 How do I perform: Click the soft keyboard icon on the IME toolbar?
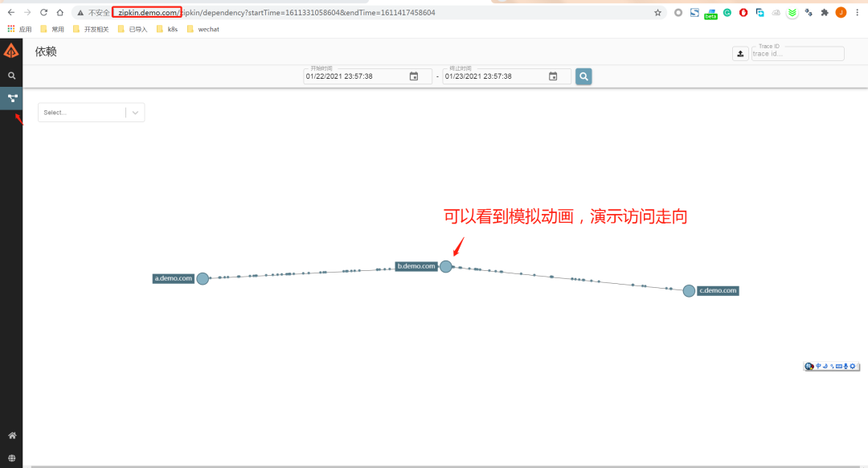click(838, 366)
